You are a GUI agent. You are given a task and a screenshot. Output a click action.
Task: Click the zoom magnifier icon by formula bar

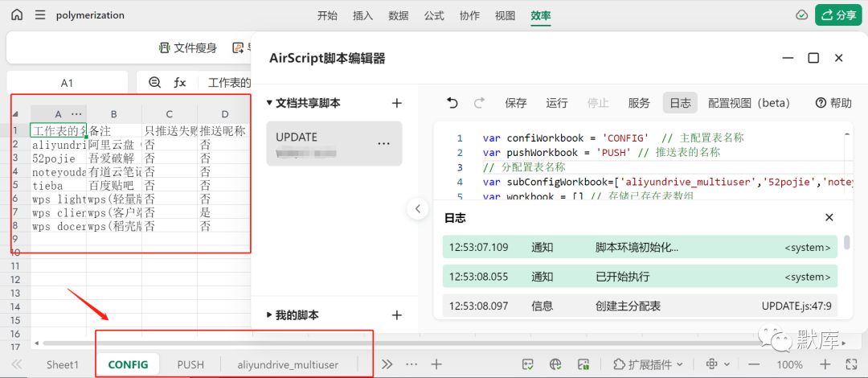click(155, 83)
